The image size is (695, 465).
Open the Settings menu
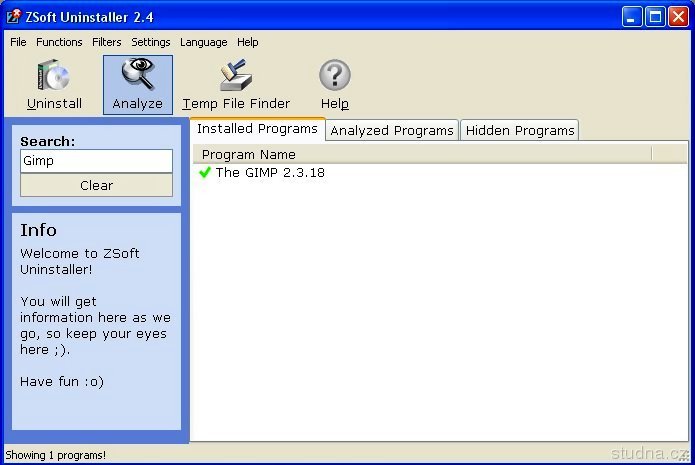pyautogui.click(x=151, y=42)
